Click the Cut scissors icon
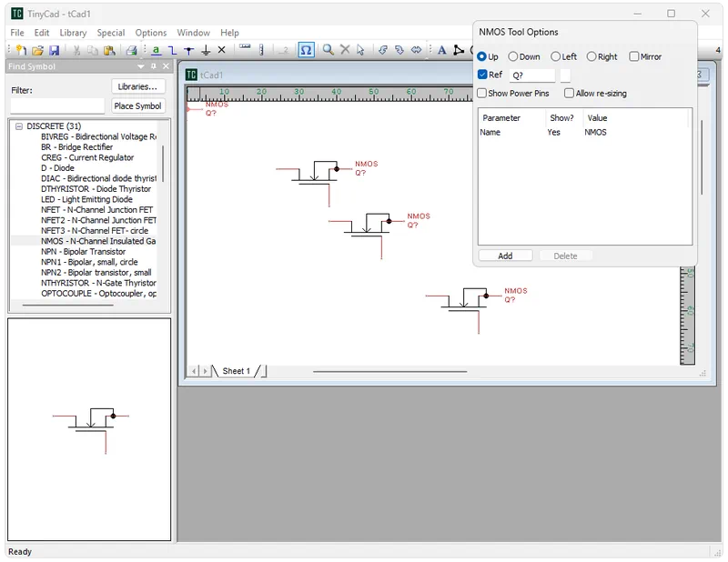 [76, 50]
